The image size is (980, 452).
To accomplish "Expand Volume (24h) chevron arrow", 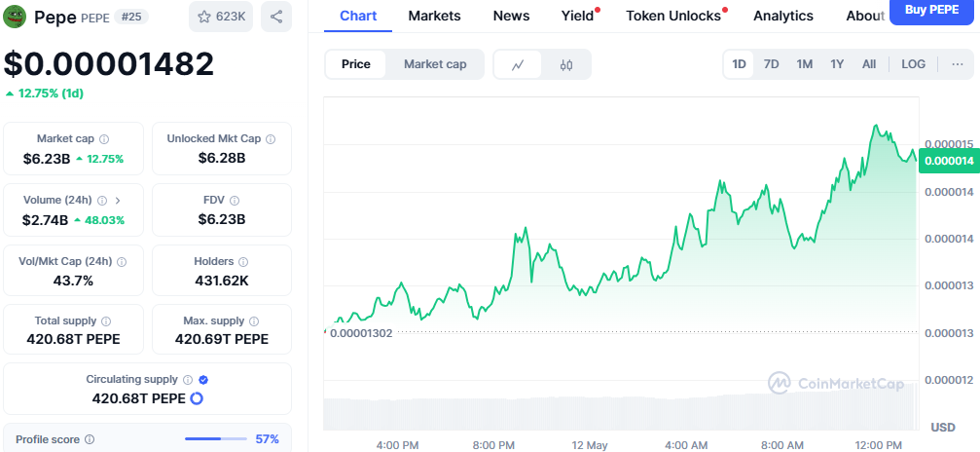I will [x=118, y=201].
